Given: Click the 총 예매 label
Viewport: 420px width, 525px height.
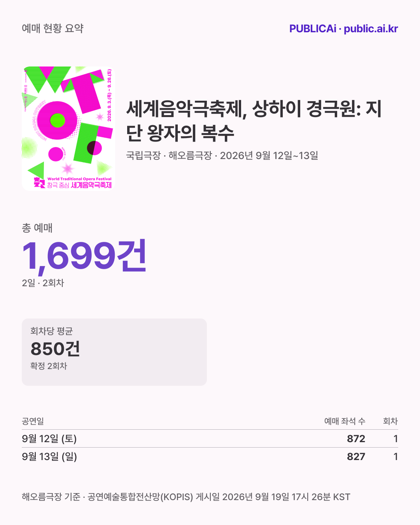Looking at the screenshot, I should pyautogui.click(x=37, y=228).
